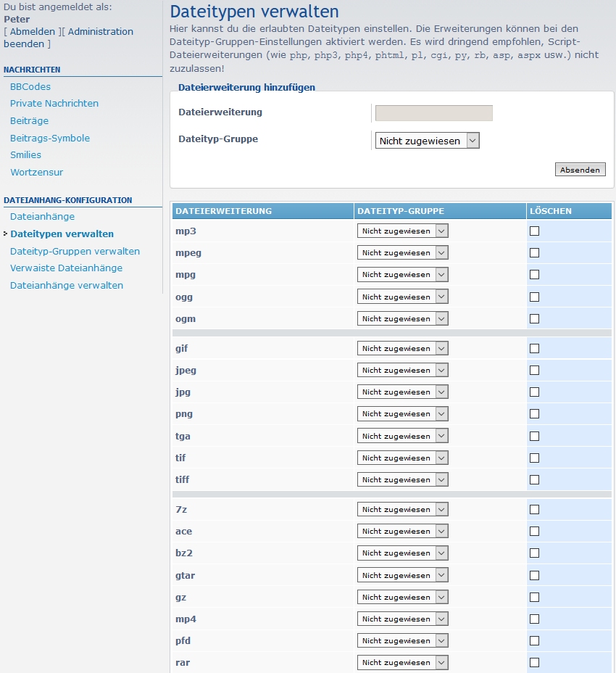The height and width of the screenshot is (673, 616).
Task: Tick the delete checkbox for mp3
Action: (x=534, y=231)
